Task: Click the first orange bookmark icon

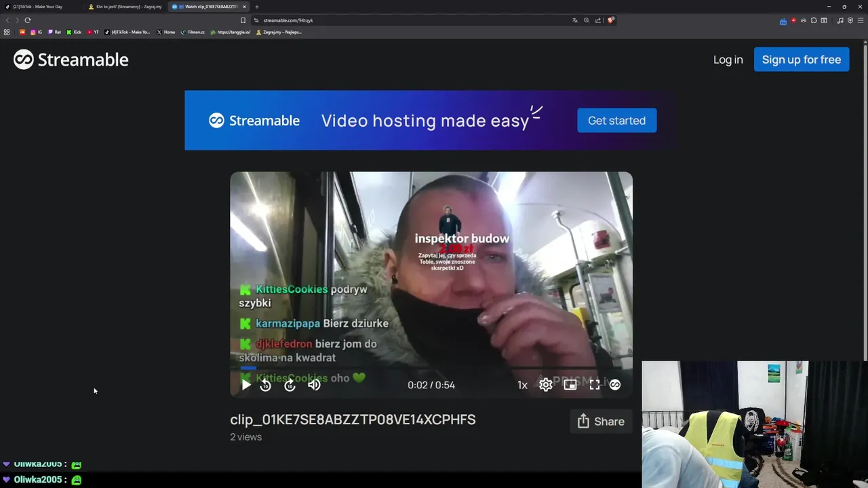Action: click(x=22, y=32)
